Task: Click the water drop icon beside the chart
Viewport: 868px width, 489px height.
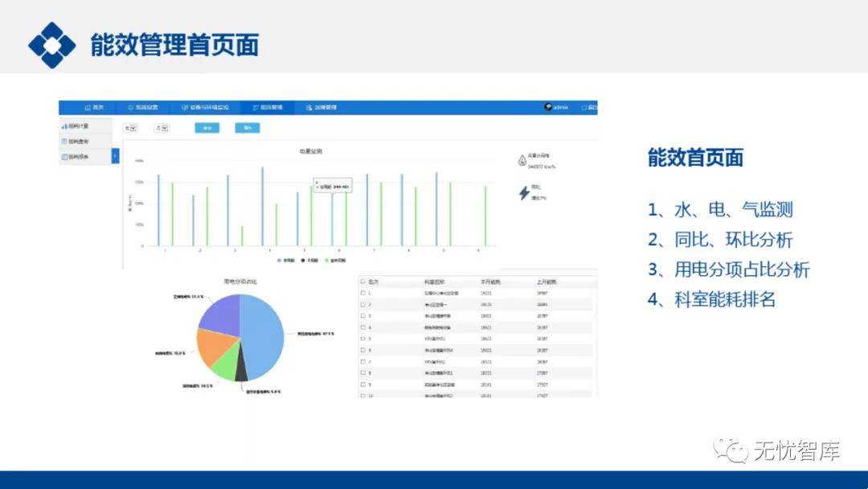Action: tap(522, 161)
